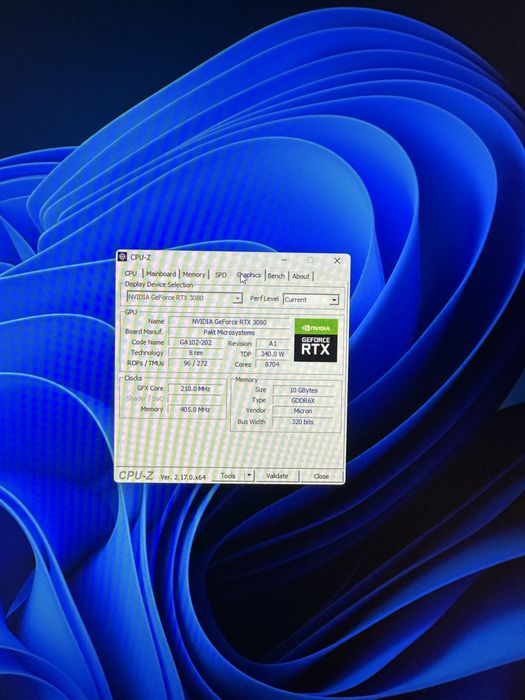Click the 10 GBytes memory size value
This screenshot has width=525, height=700.
point(303,390)
